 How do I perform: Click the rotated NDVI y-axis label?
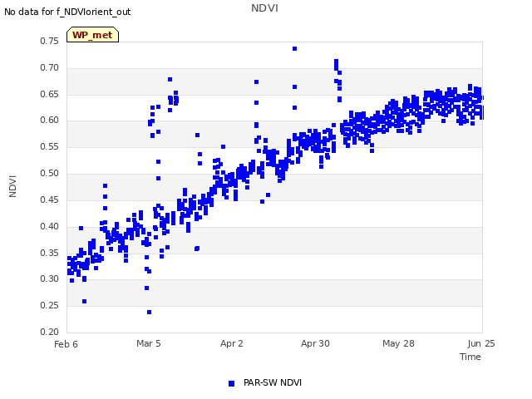pyautogui.click(x=12, y=186)
